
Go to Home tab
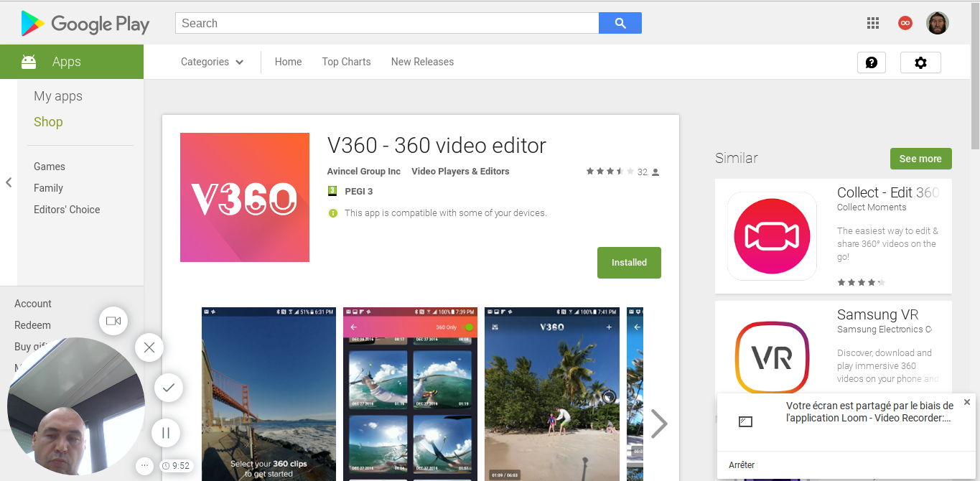[x=288, y=62]
